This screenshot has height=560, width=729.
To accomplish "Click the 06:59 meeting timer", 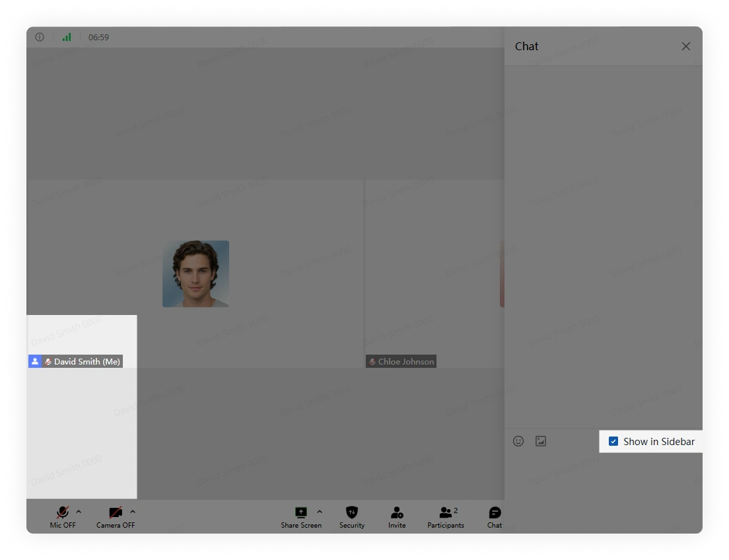I will (98, 37).
